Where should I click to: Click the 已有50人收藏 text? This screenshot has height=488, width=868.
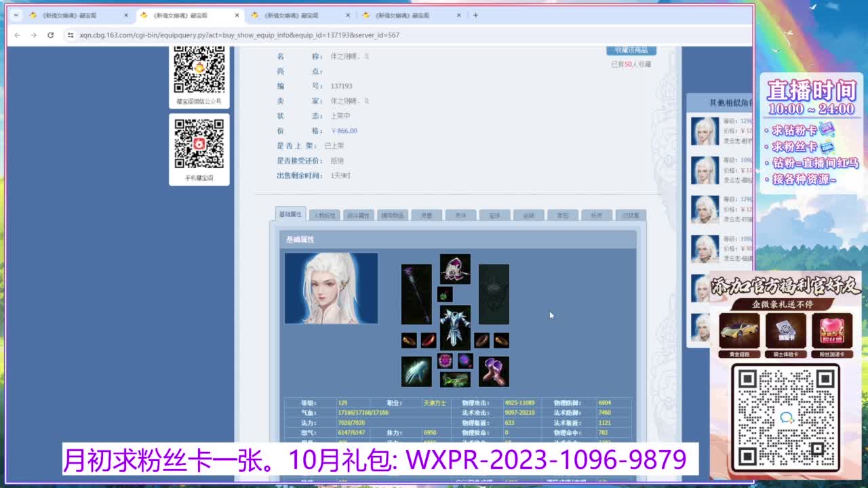tap(631, 64)
